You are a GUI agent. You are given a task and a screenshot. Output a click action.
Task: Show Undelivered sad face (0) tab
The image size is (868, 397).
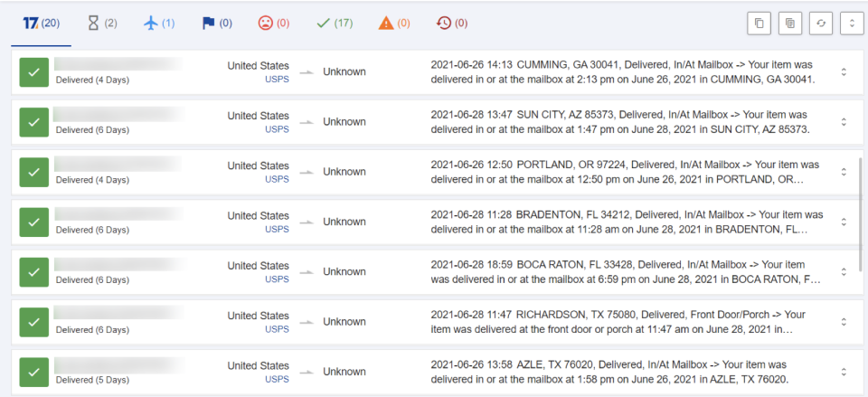coord(274,24)
